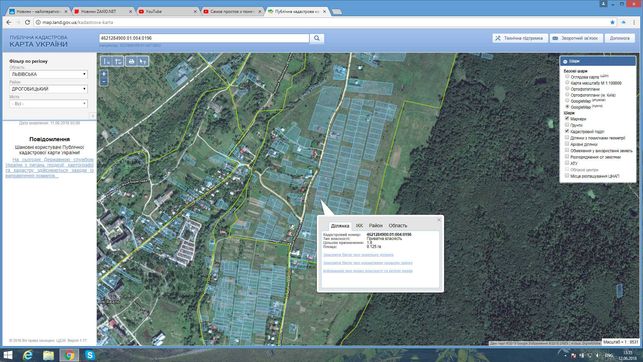Zoom out with the minus button

[104, 82]
